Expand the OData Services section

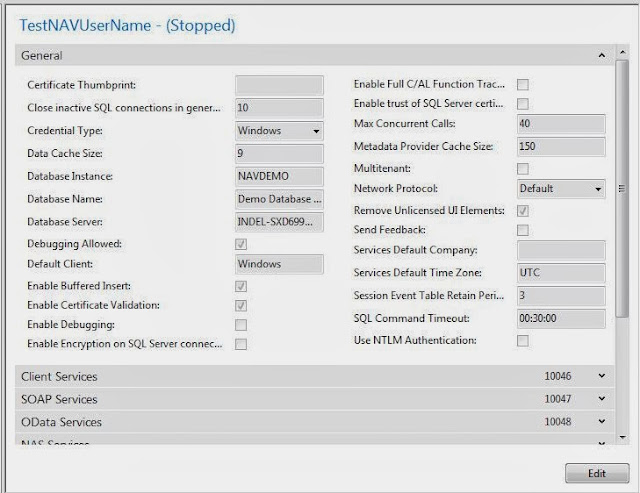tap(602, 421)
